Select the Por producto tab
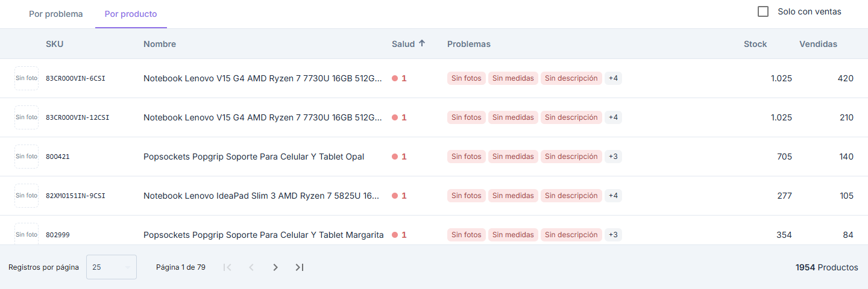Screen dimensions: 868x289 (x=131, y=14)
